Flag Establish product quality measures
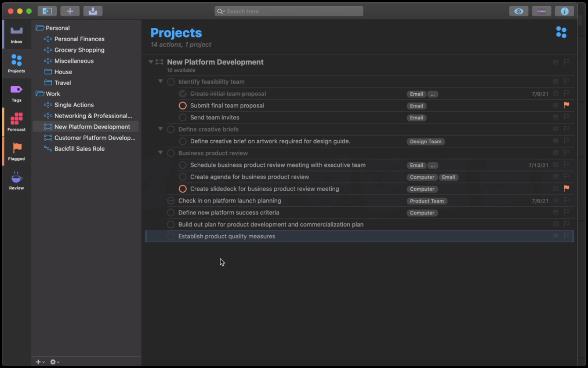588x368 pixels. point(566,236)
